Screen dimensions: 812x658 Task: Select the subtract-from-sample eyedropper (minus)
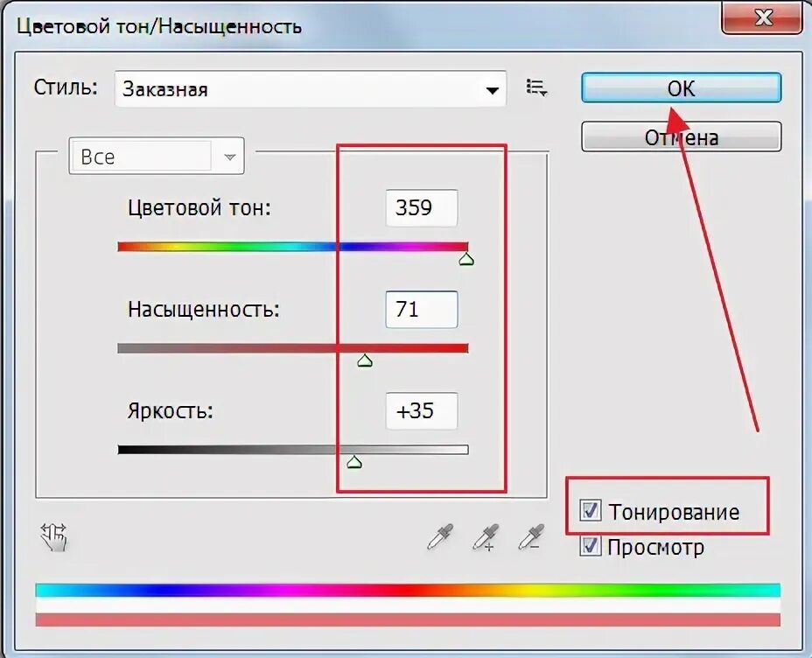click(x=531, y=537)
